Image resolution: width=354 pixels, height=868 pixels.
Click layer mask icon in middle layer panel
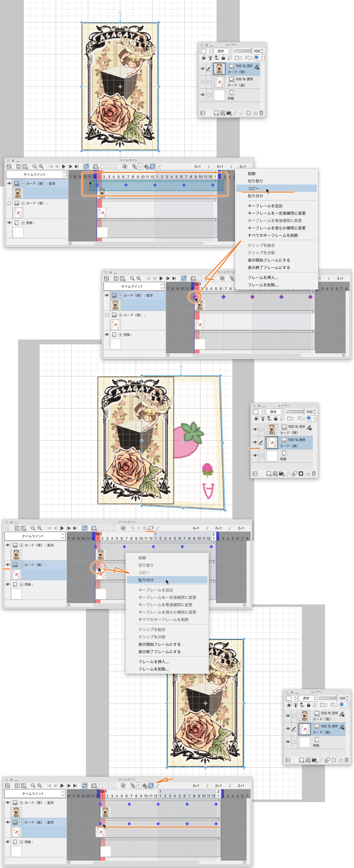coord(301,474)
